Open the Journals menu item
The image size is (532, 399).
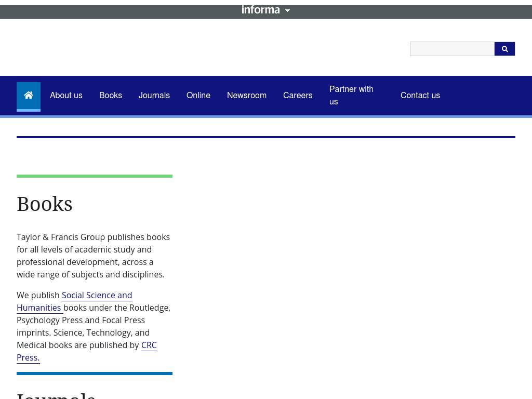pos(154,96)
